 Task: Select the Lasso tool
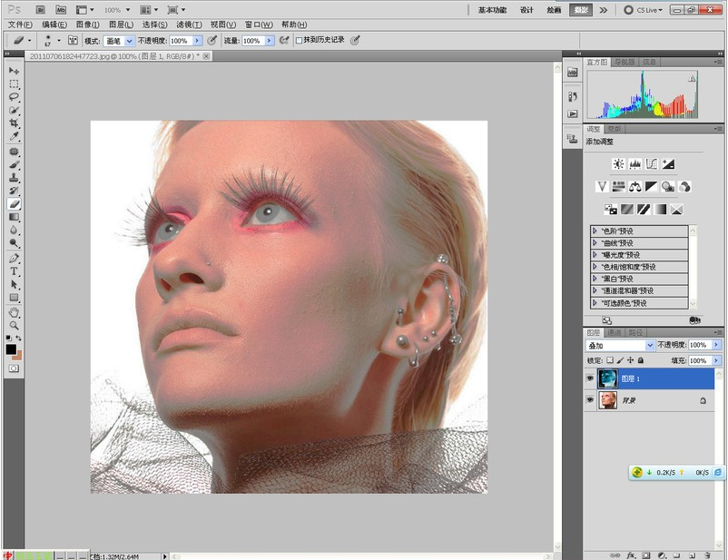14,96
